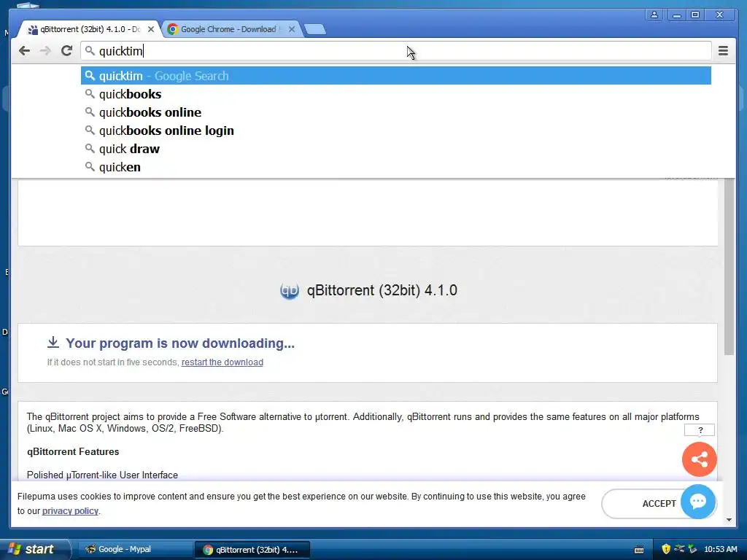Click the download arrow icon beside 'Your program'
The height and width of the screenshot is (560, 747).
[53, 342]
